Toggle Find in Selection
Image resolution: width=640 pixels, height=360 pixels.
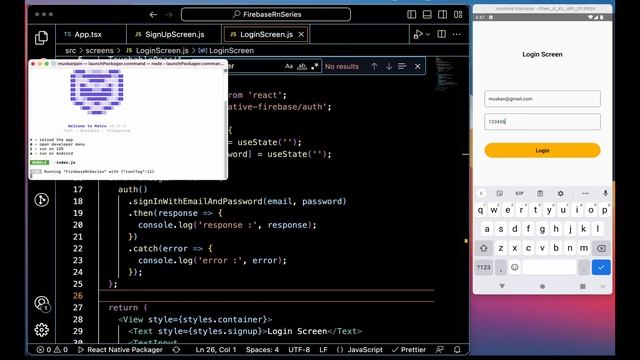point(402,66)
